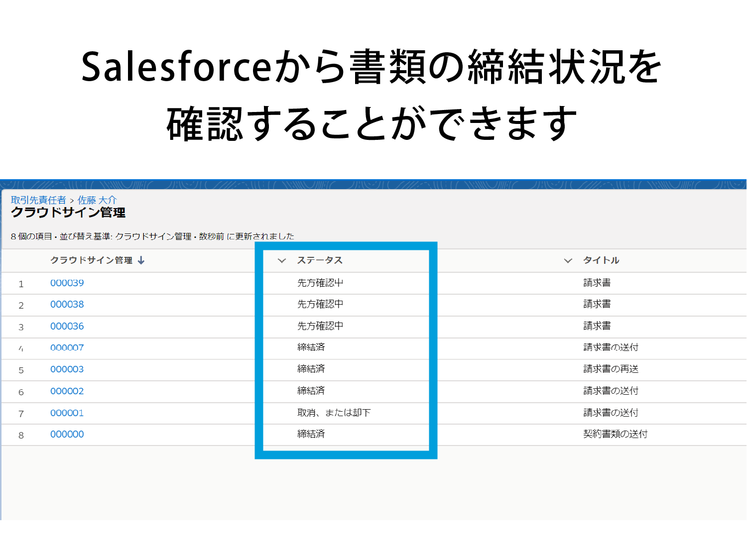Expand the タイトル column dropdown chevron

point(568,260)
